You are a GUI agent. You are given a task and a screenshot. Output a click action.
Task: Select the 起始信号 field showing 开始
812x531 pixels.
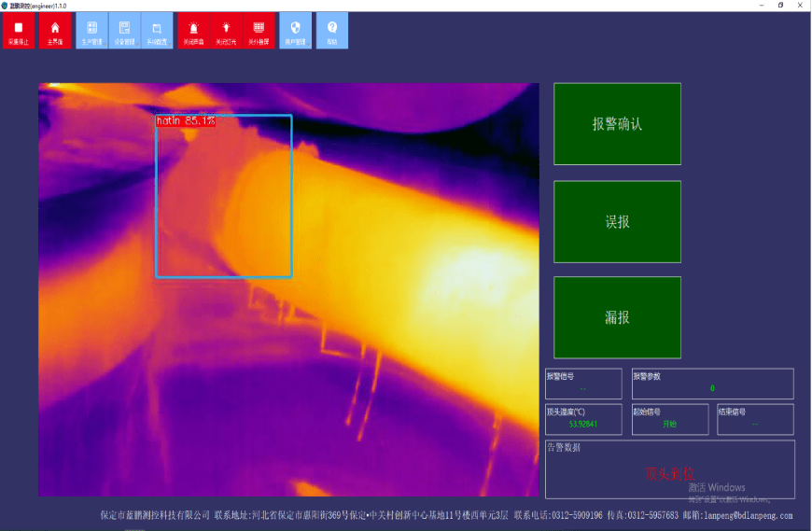669,424
